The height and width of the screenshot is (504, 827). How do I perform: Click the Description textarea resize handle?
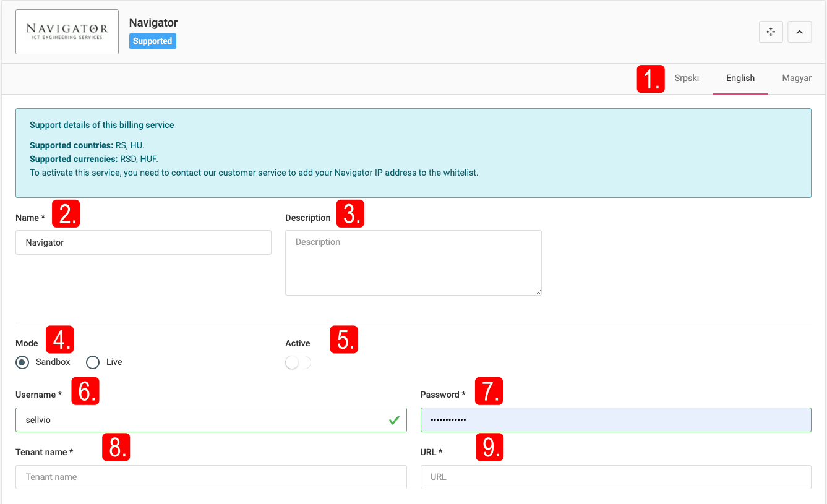538,292
